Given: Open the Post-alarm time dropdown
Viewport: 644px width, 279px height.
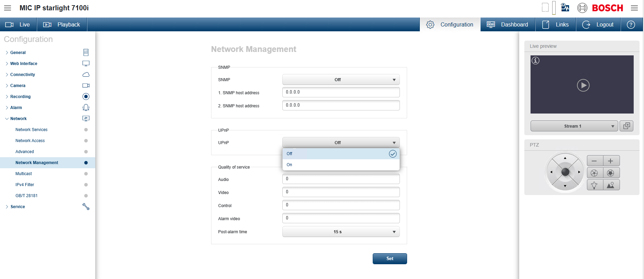Looking at the screenshot, I should (341, 232).
